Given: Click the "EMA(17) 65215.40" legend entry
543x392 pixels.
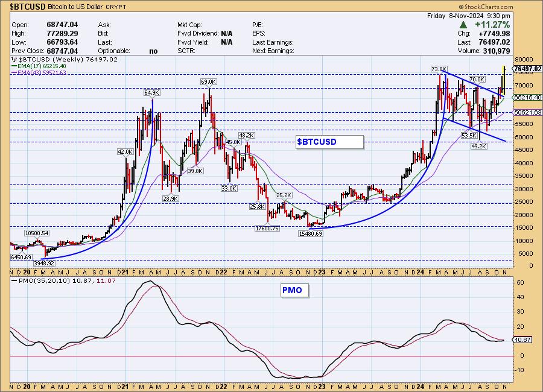Looking at the screenshot, I should pos(39,66).
